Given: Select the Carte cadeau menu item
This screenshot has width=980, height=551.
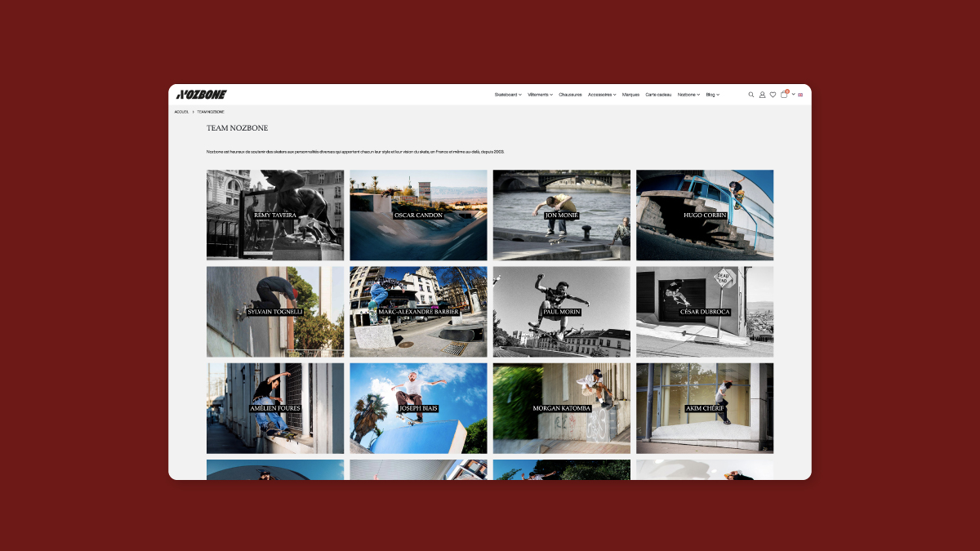Looking at the screenshot, I should (658, 95).
